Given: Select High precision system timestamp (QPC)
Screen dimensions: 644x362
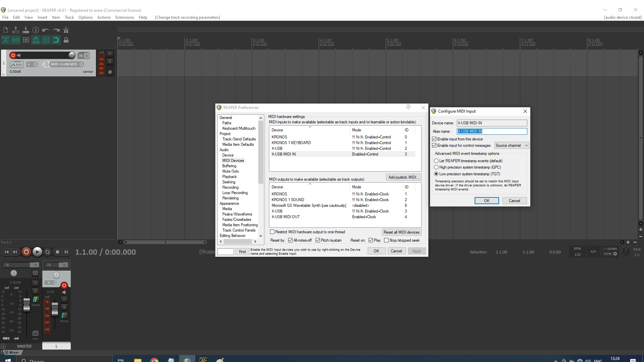Looking at the screenshot, I should pyautogui.click(x=436, y=167).
